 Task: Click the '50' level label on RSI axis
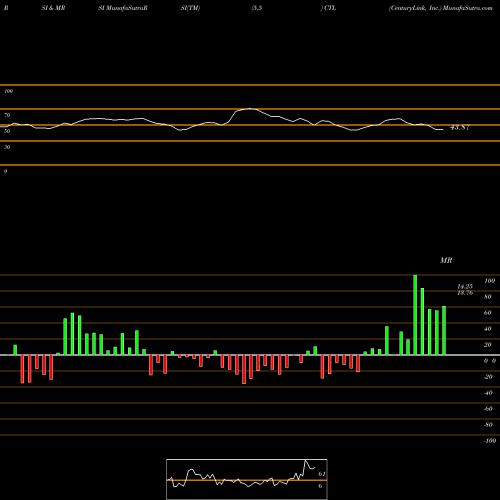tap(7, 131)
